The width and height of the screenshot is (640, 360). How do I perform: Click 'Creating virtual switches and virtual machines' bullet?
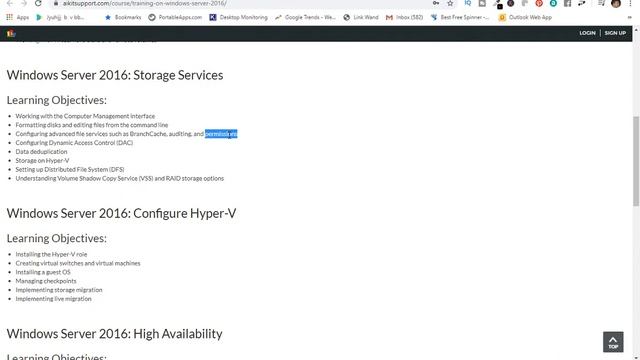pos(78,263)
